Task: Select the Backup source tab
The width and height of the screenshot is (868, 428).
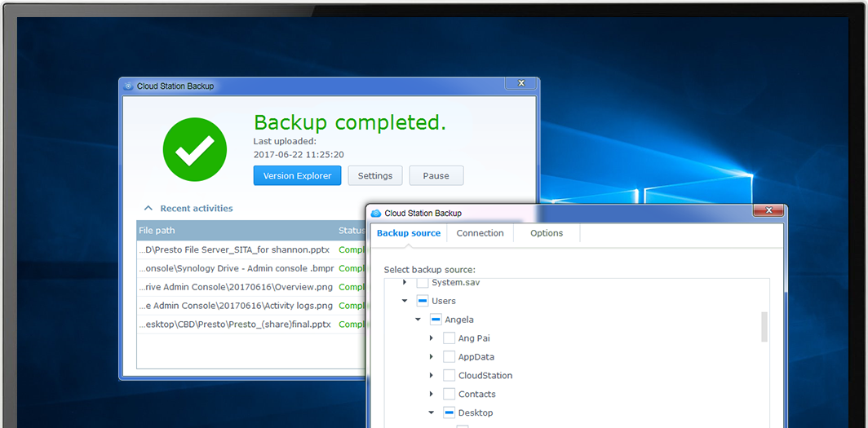Action: [x=409, y=233]
